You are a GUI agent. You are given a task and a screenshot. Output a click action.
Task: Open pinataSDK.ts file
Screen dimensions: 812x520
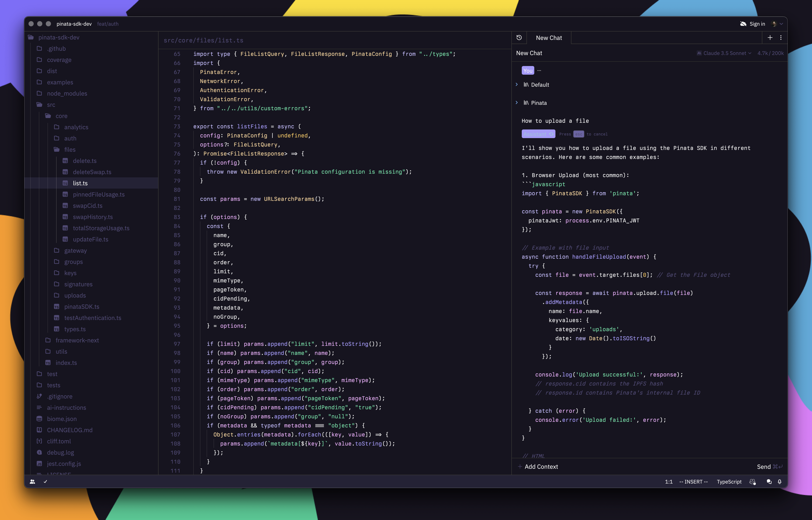[82, 307]
